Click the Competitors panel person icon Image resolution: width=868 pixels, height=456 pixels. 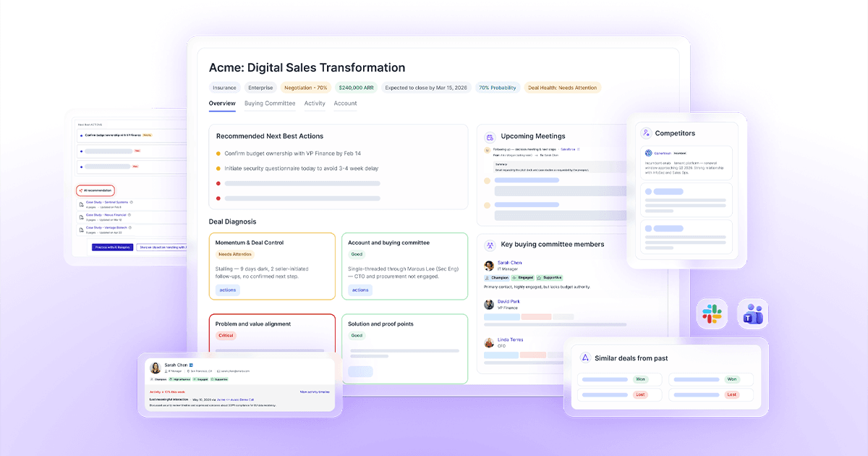pos(646,133)
